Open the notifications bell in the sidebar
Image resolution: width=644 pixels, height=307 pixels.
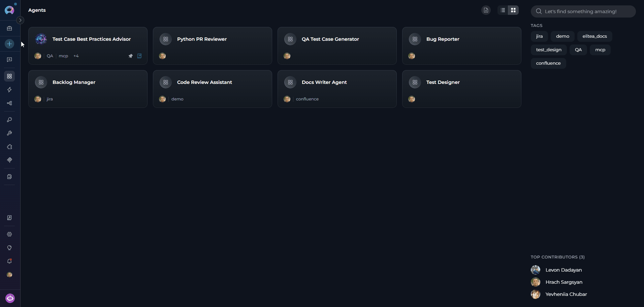click(x=9, y=261)
